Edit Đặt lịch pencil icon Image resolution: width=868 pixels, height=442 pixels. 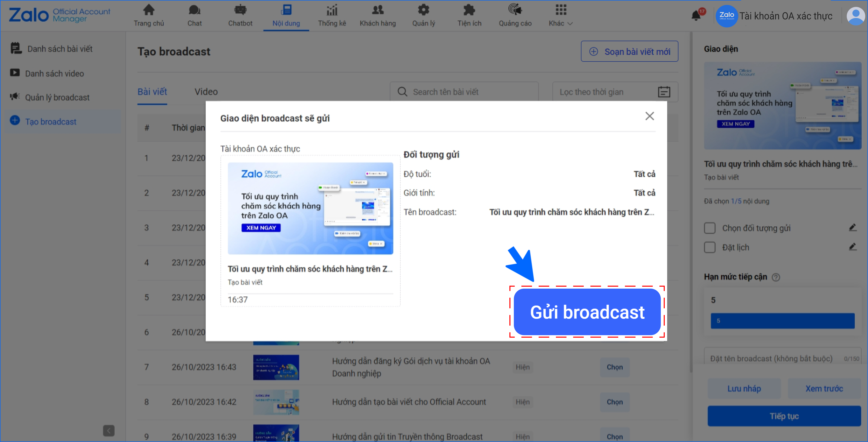pos(852,247)
